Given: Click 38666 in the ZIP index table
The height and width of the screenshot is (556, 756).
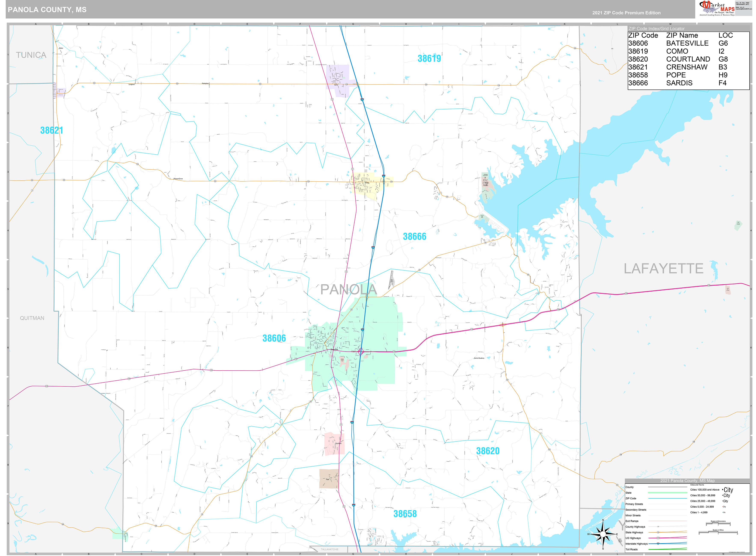Looking at the screenshot, I should pos(638,83).
